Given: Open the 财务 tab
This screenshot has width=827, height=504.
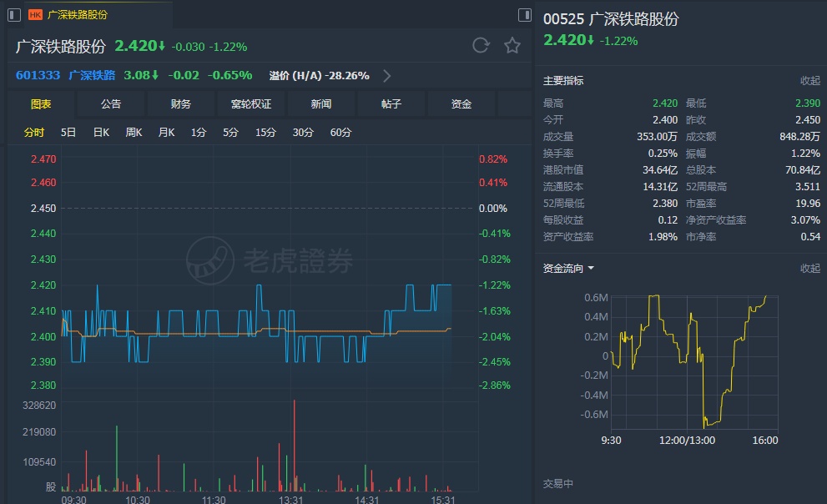Looking at the screenshot, I should click(181, 103).
